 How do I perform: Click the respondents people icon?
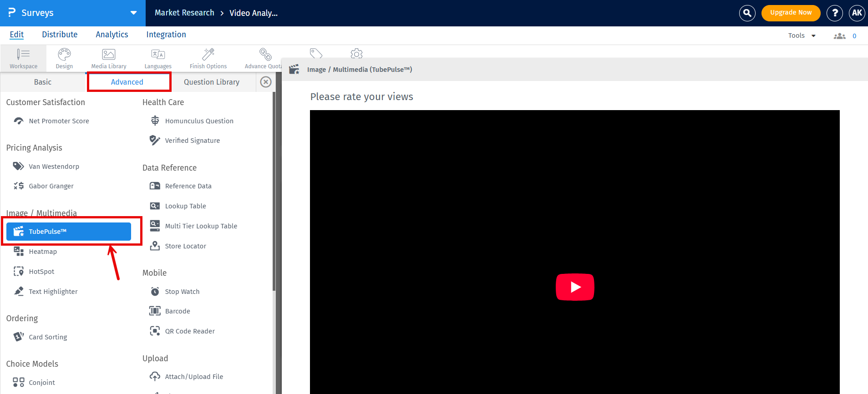839,36
